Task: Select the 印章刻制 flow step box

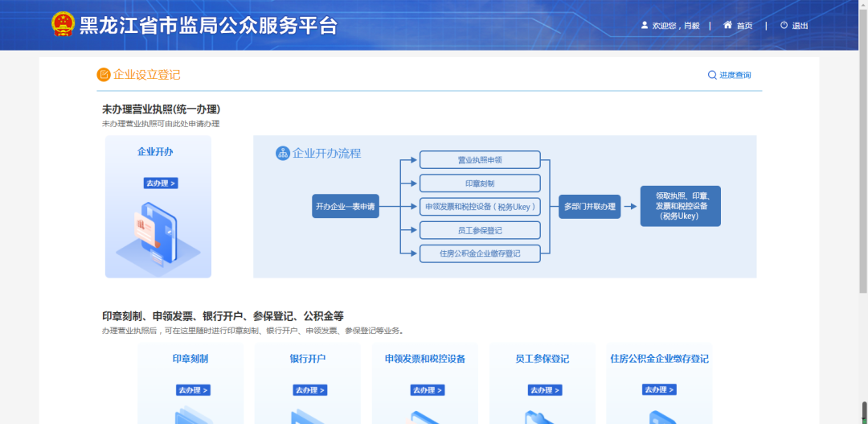Action: point(480,183)
